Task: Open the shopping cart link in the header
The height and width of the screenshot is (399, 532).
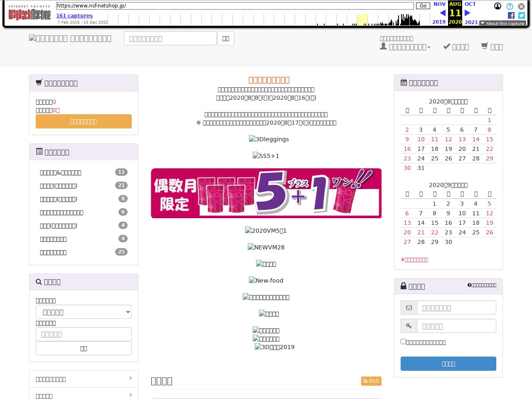Action: pos(492,47)
